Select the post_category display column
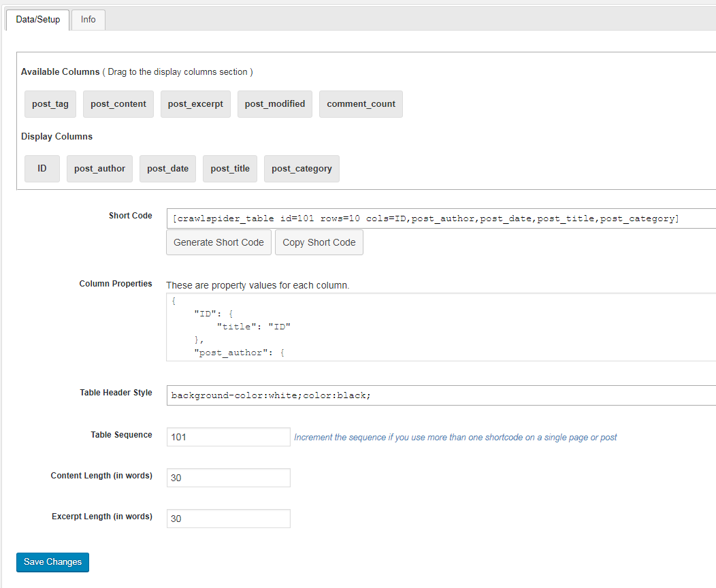Screen dimensions: 716x588 302,169
